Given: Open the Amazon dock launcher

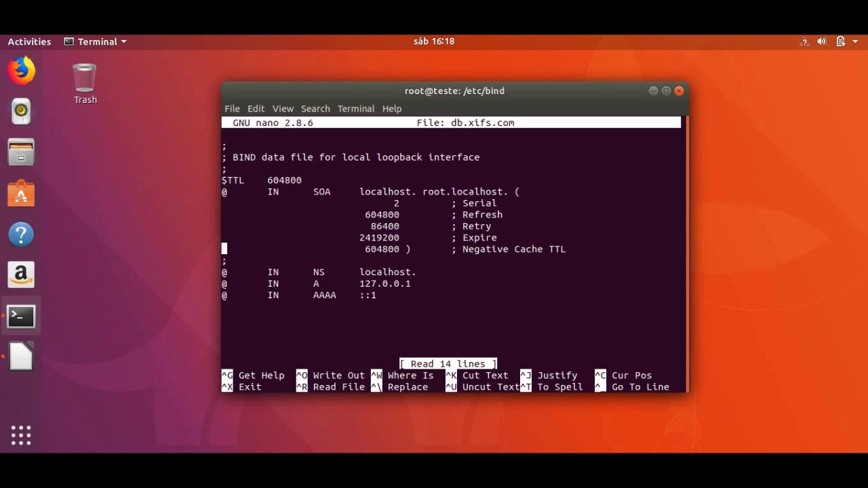Looking at the screenshot, I should pyautogui.click(x=21, y=275).
